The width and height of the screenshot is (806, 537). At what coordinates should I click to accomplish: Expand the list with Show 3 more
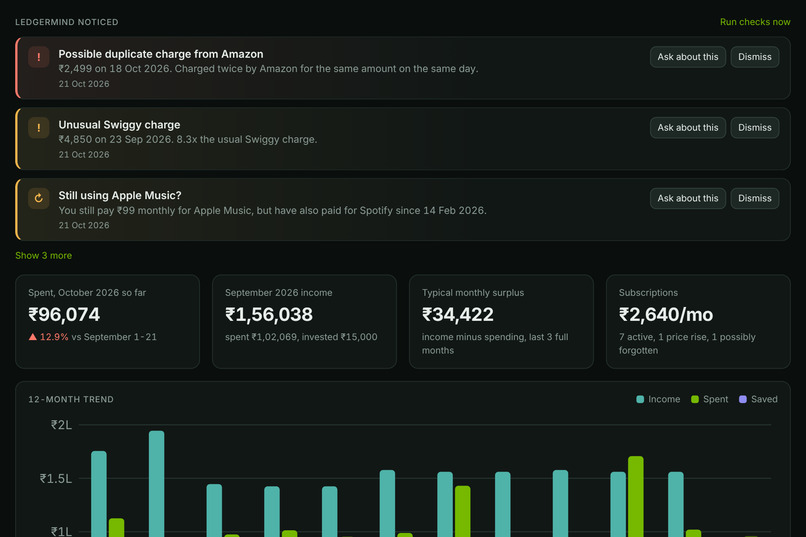[44, 255]
